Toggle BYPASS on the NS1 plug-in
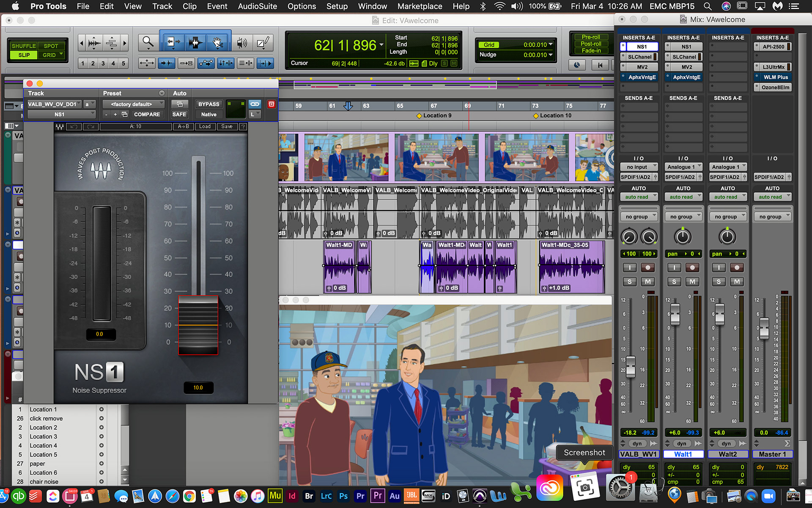 208,104
